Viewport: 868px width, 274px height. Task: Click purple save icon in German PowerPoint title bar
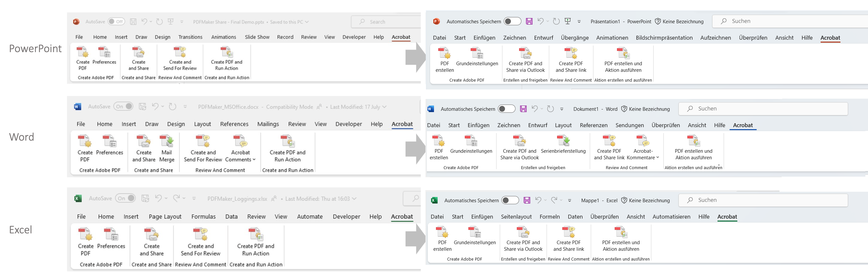pos(529,21)
